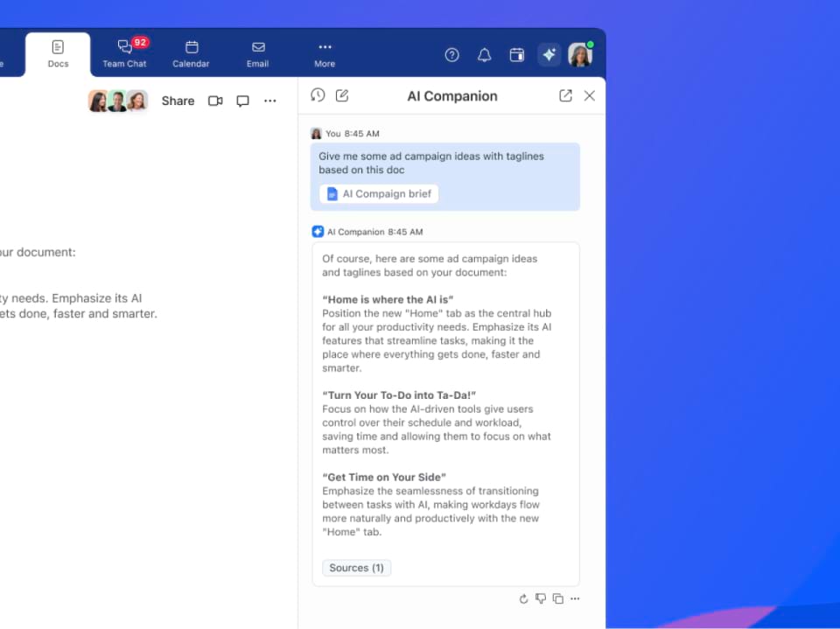Switch to the Team Chat tab
840x629 pixels.
[x=124, y=54]
